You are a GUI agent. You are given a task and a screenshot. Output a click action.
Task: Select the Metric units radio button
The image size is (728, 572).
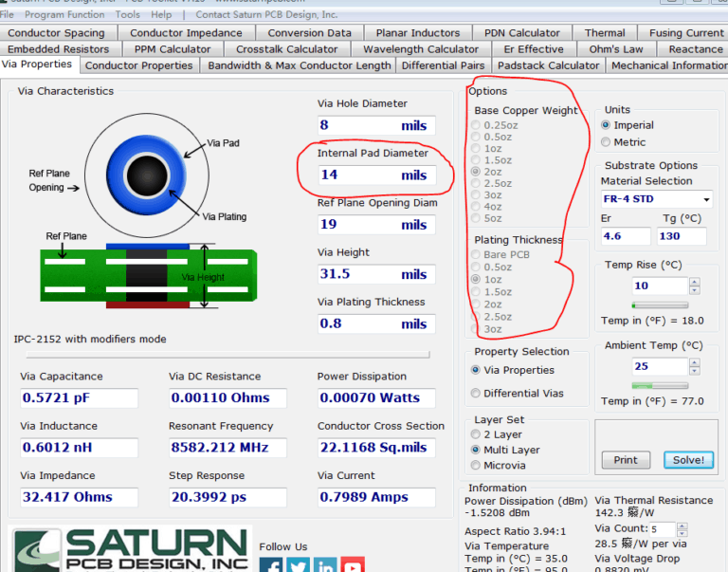point(606,142)
